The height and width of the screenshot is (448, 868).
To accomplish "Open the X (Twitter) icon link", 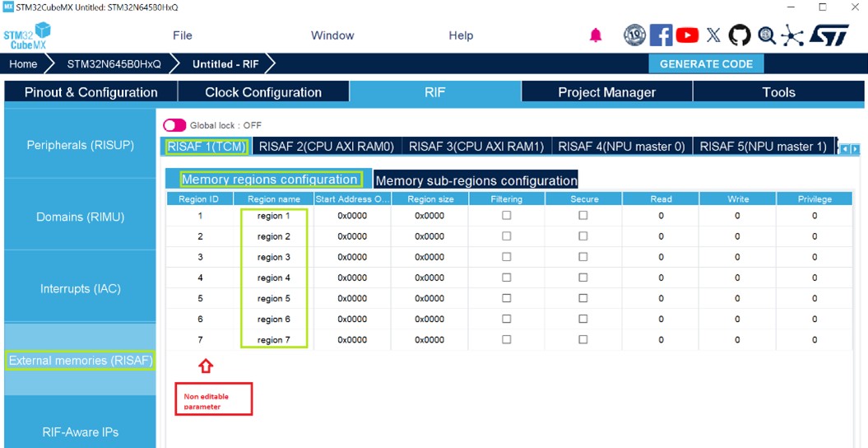I will pos(713,35).
